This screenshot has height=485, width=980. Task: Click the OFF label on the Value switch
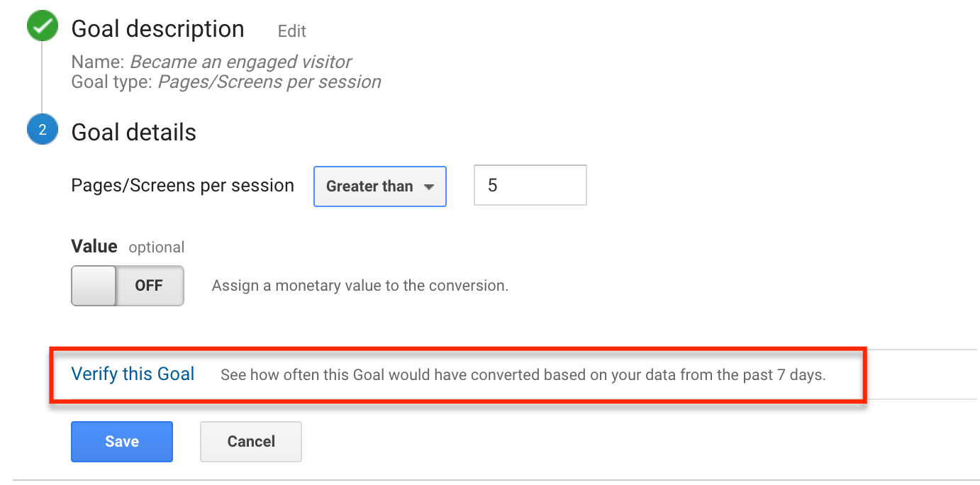coord(149,286)
